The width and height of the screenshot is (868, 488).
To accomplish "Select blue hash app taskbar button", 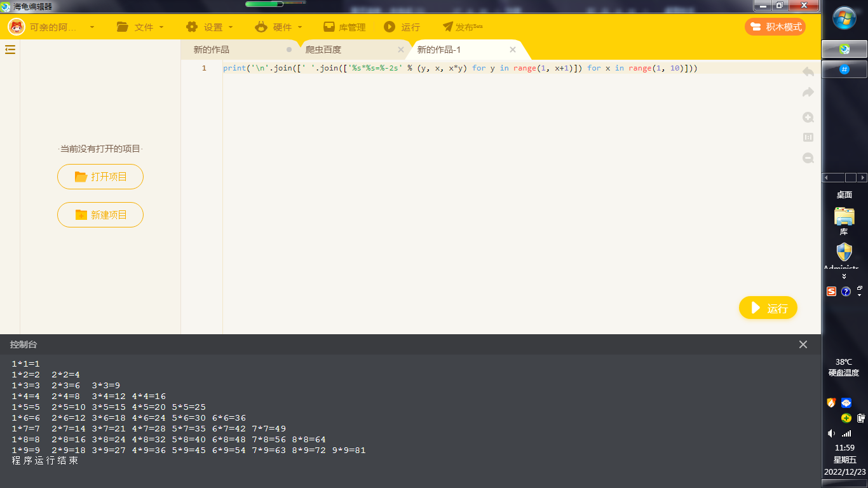I will 844,69.
